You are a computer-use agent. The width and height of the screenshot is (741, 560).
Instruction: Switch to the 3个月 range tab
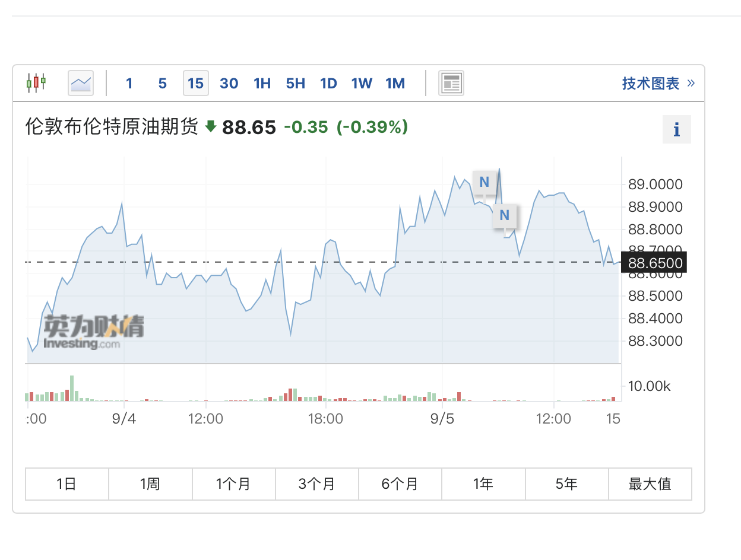(317, 484)
